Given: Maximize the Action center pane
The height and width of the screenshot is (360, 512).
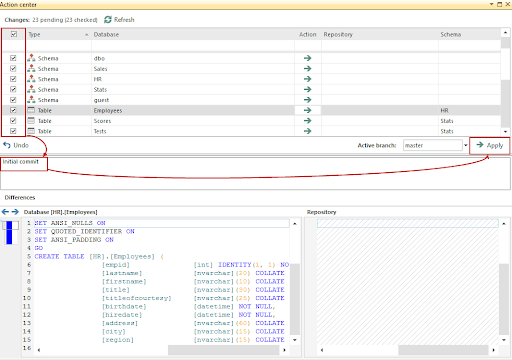Looking at the screenshot, I should point(499,4).
